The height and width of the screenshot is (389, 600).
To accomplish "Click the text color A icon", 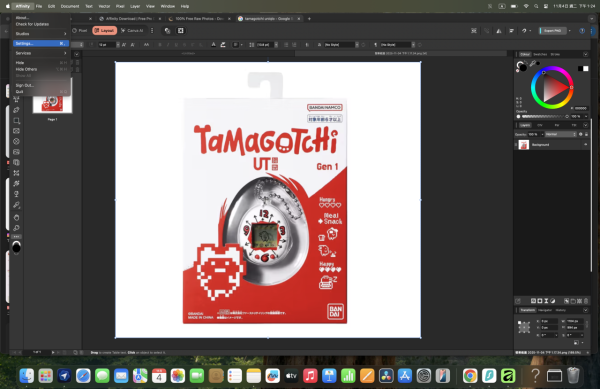I will click(214, 45).
